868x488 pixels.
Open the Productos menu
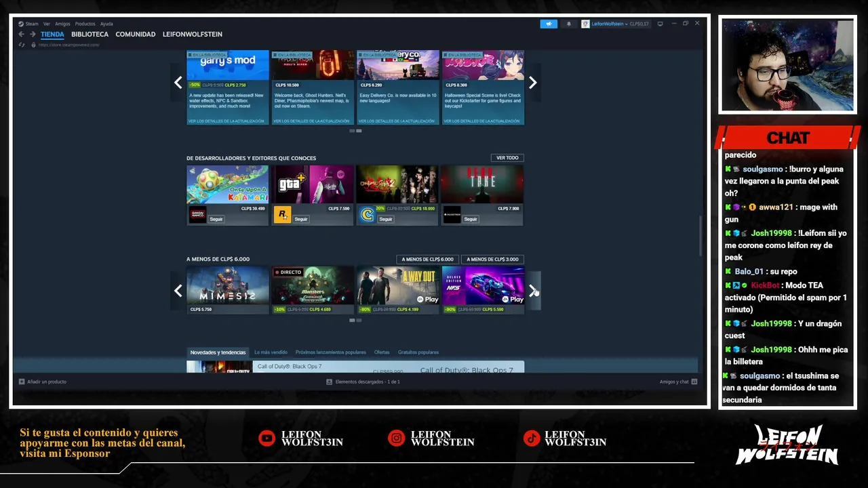[85, 24]
